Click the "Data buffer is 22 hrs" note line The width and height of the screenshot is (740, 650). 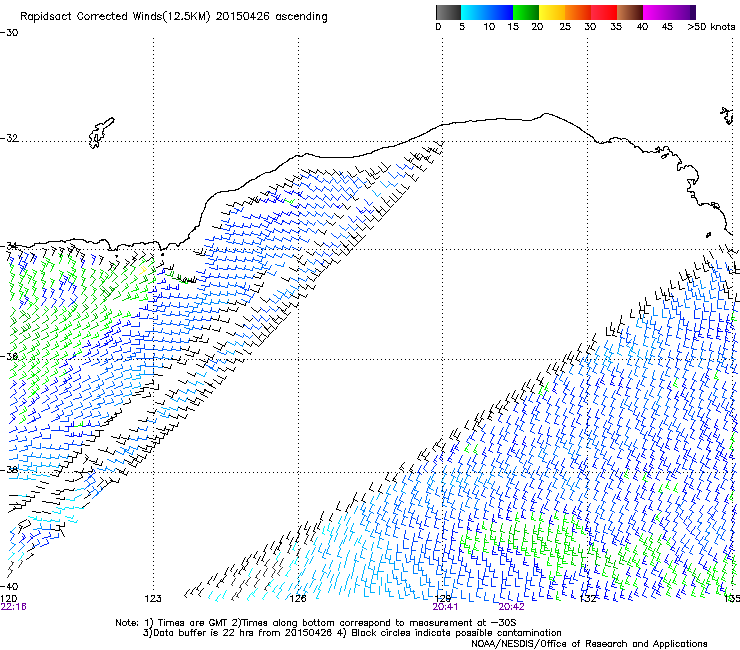tap(352, 633)
